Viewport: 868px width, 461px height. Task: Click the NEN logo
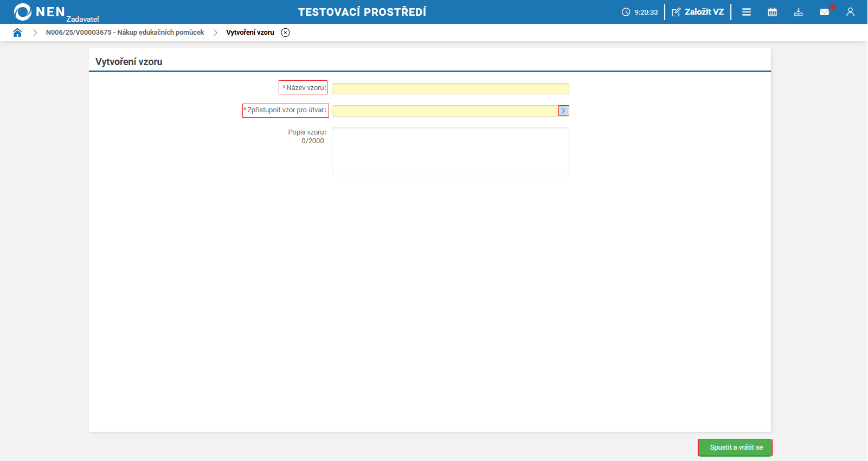[x=39, y=12]
